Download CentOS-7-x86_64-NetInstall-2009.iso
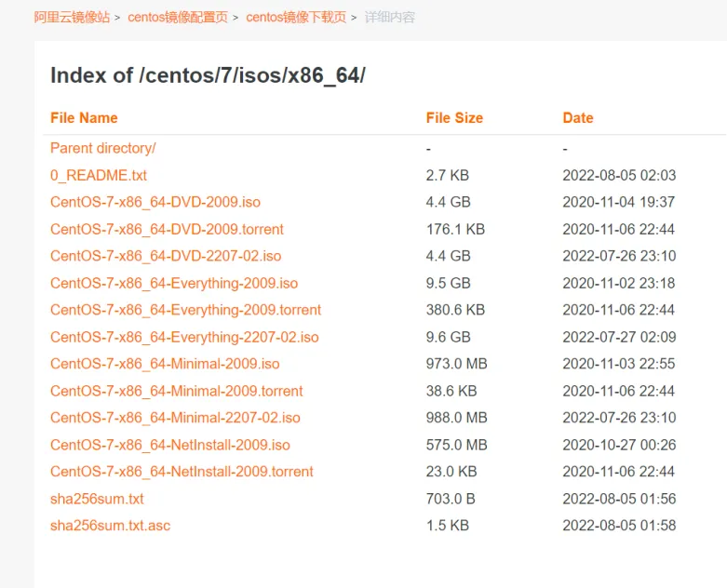 [x=170, y=445]
